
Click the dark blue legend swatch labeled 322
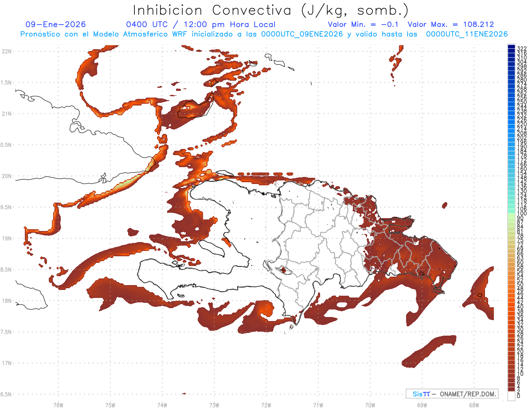[x=511, y=47]
